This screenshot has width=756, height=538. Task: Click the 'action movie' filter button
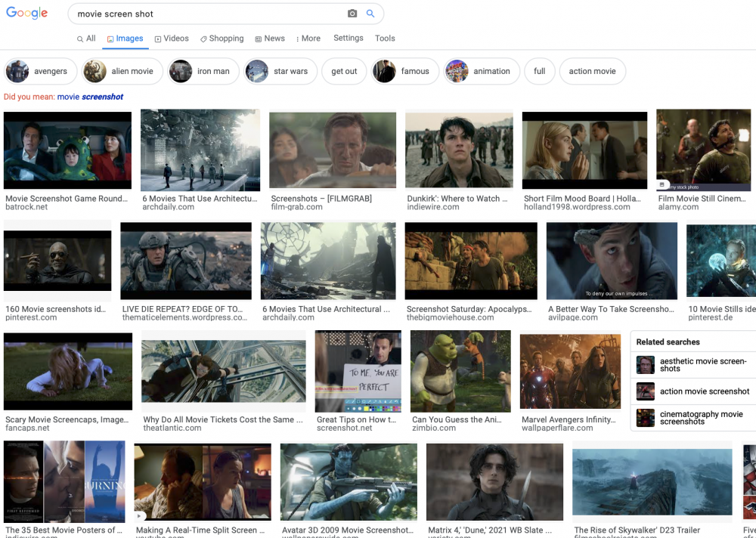click(592, 71)
